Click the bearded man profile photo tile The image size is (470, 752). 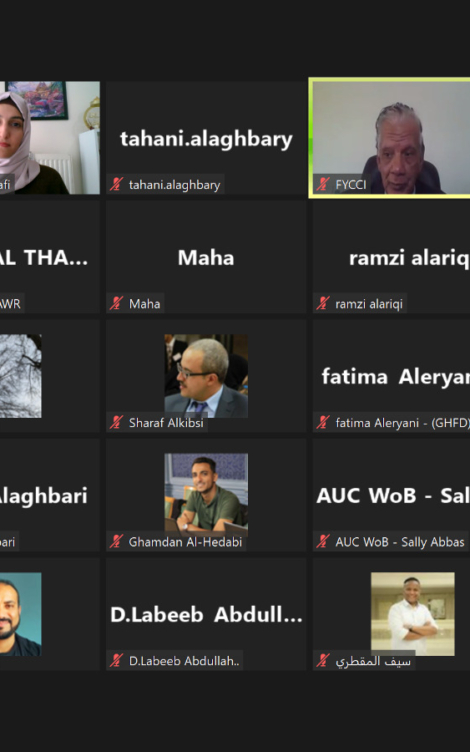coord(21,614)
